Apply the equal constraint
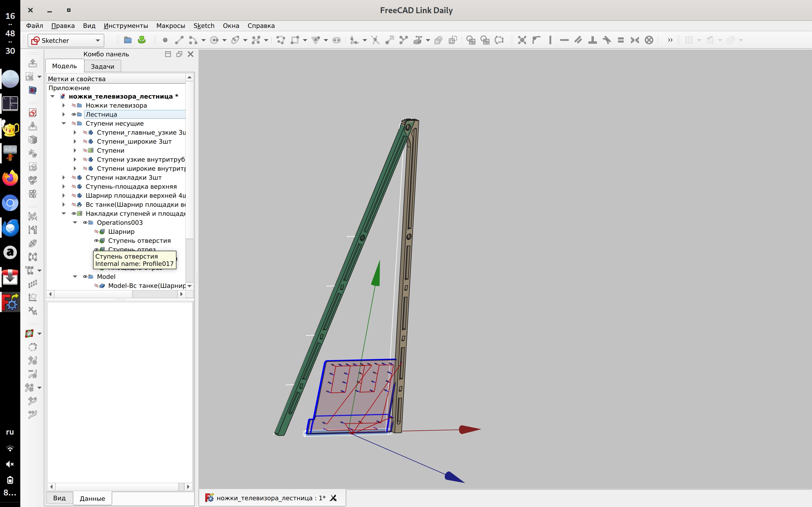 [621, 40]
